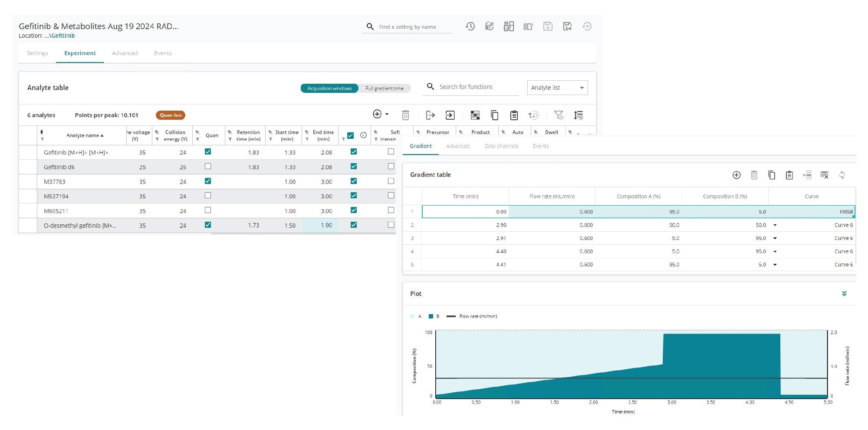This screenshot has width=868, height=430.
Task: Clear sorting in the analyte table
Action: (x=579, y=115)
